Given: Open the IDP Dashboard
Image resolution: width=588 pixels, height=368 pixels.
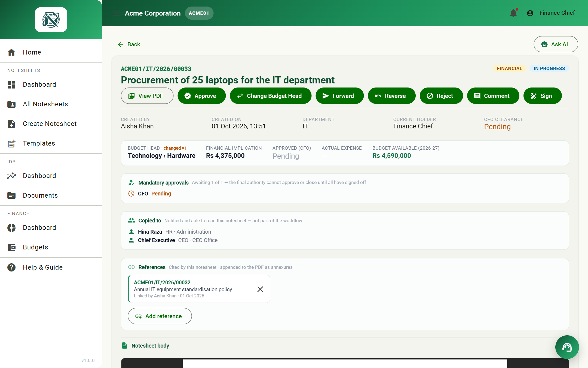Looking at the screenshot, I should (x=51, y=176).
